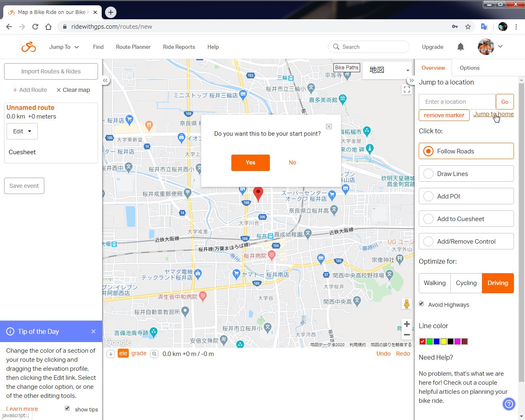525x420 pixels.
Task: Pick the yellow line color
Action: 443,342
